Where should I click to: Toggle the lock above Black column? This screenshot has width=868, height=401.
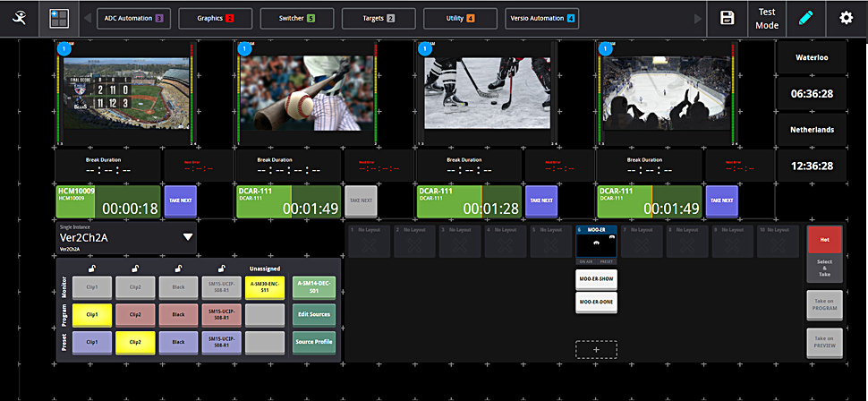click(177, 267)
